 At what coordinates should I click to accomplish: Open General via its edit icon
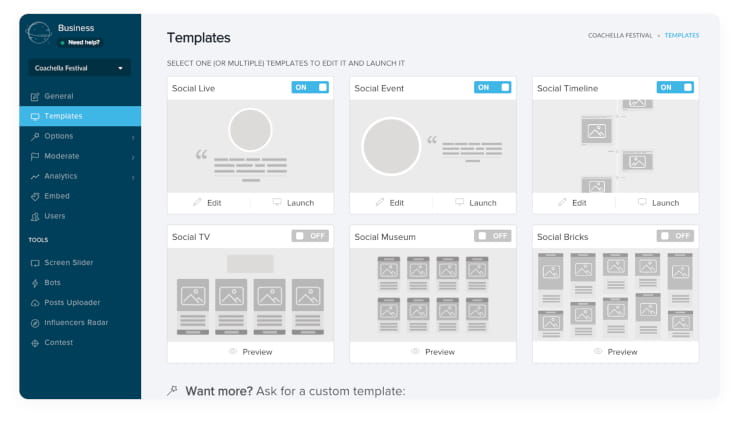pos(35,97)
